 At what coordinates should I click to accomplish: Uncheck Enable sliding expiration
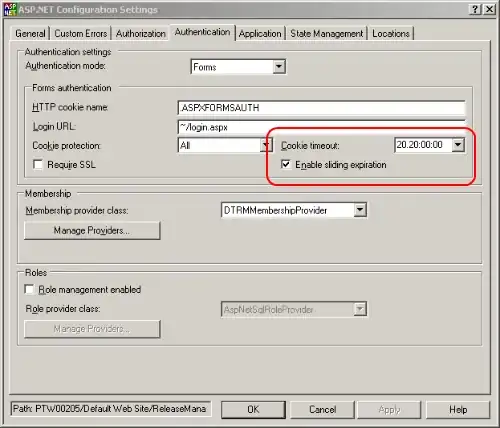pos(286,165)
